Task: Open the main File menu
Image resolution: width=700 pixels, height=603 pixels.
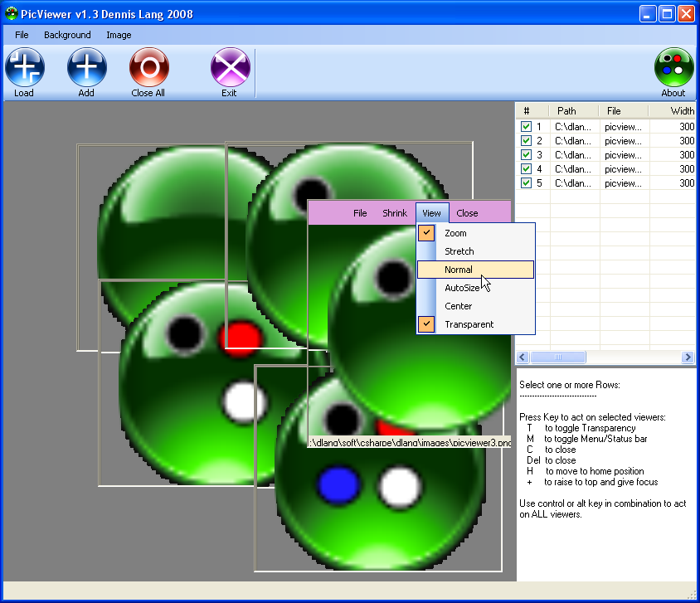Action: pyautogui.click(x=22, y=35)
